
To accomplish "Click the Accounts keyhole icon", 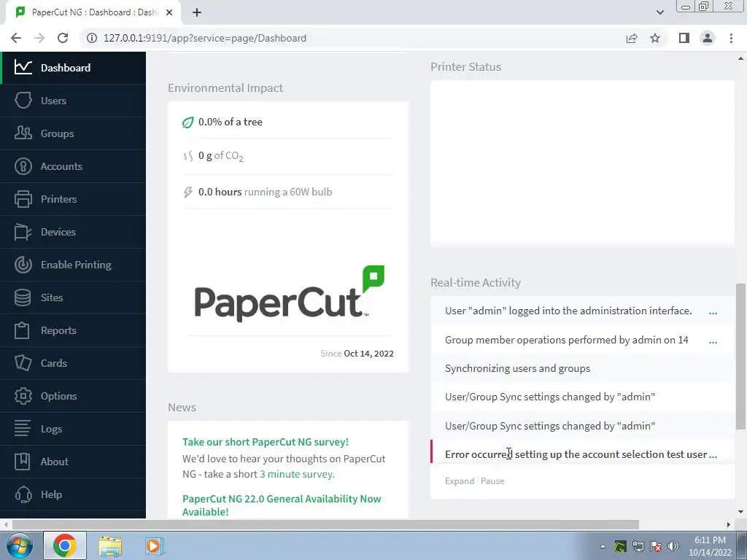I will [23, 166].
